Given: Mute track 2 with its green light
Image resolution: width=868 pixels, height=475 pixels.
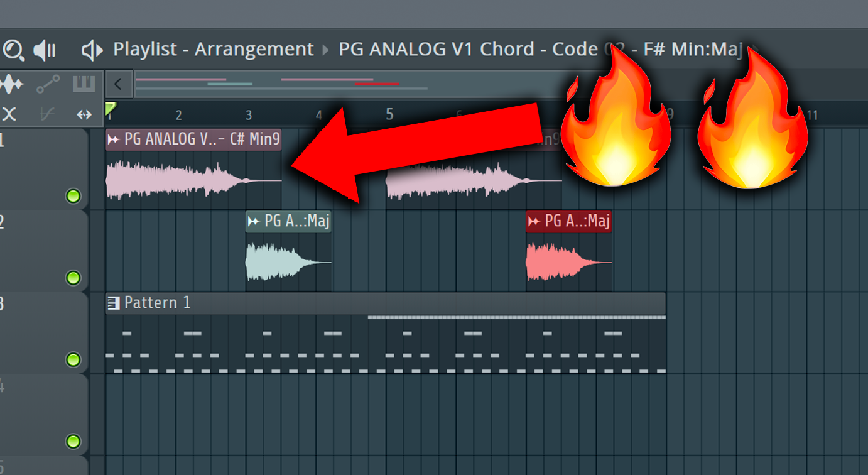Looking at the screenshot, I should [x=73, y=278].
